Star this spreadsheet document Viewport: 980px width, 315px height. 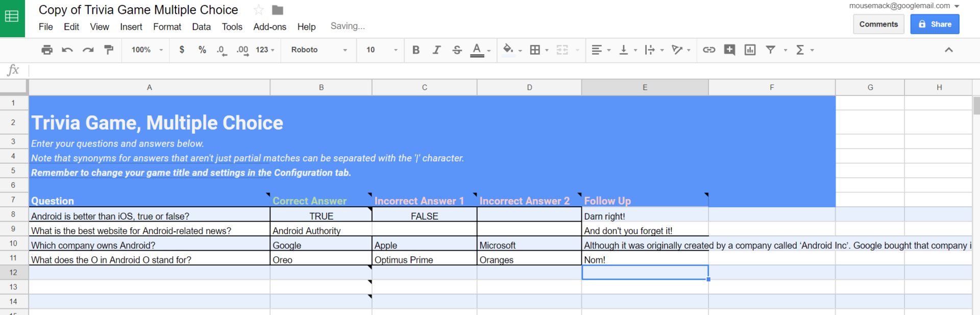(x=259, y=10)
